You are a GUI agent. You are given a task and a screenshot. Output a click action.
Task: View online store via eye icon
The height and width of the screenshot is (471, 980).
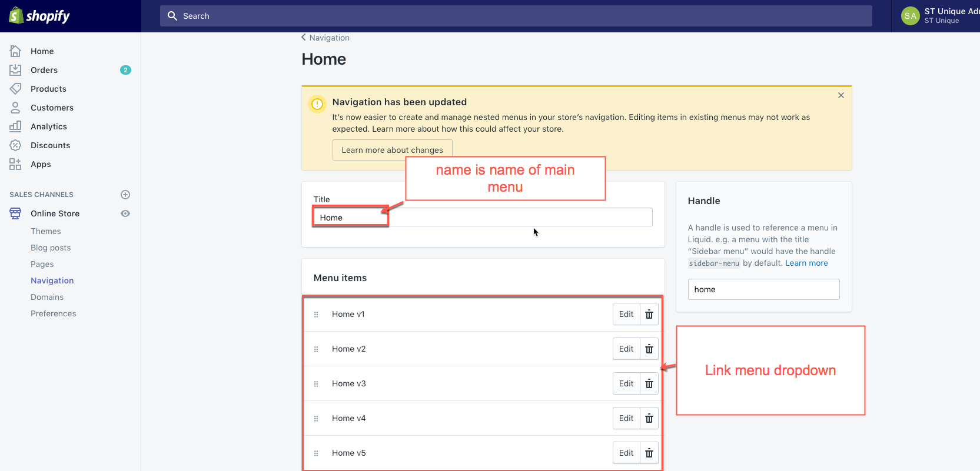click(x=125, y=213)
